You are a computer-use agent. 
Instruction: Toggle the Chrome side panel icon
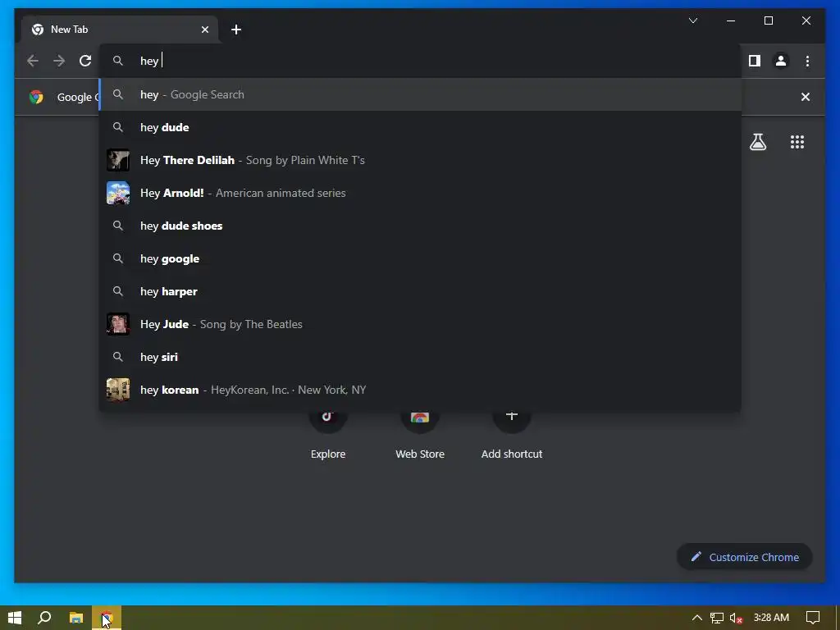pos(755,61)
